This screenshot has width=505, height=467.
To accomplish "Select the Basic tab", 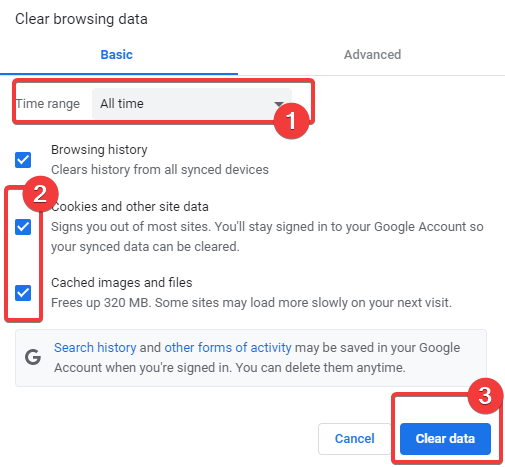I will tap(117, 55).
